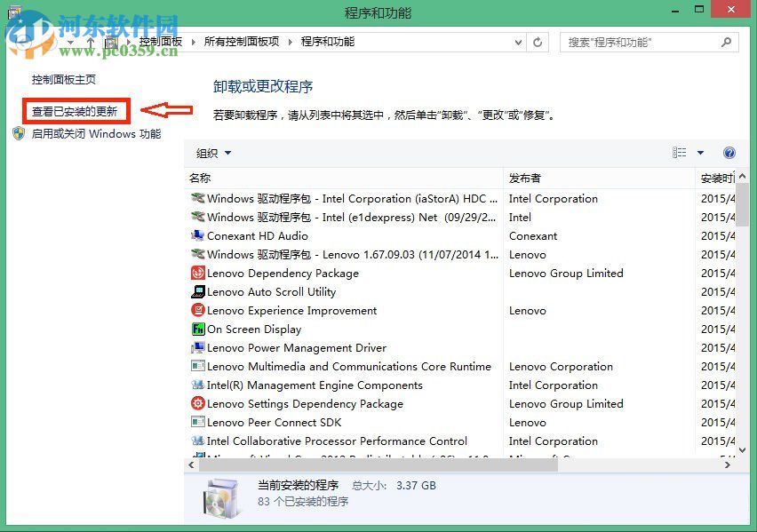Click the refresh icon in the address bar
The image size is (757, 532).
538,42
